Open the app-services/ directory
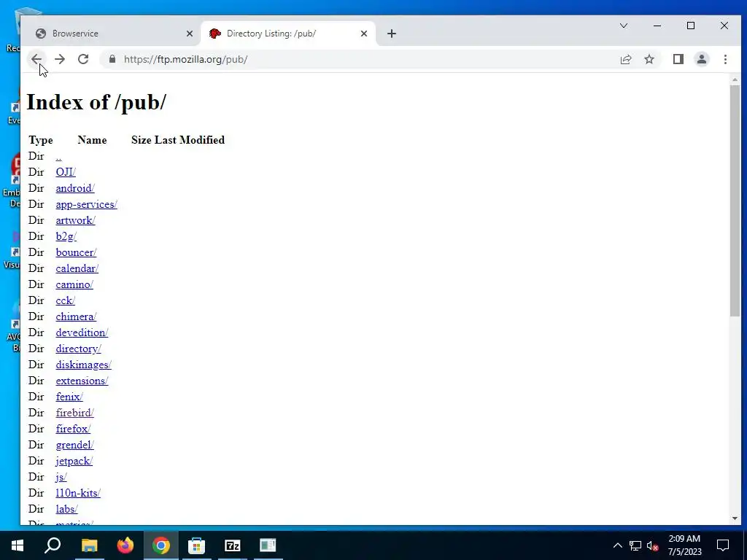Viewport: 747px width, 560px height. click(87, 204)
